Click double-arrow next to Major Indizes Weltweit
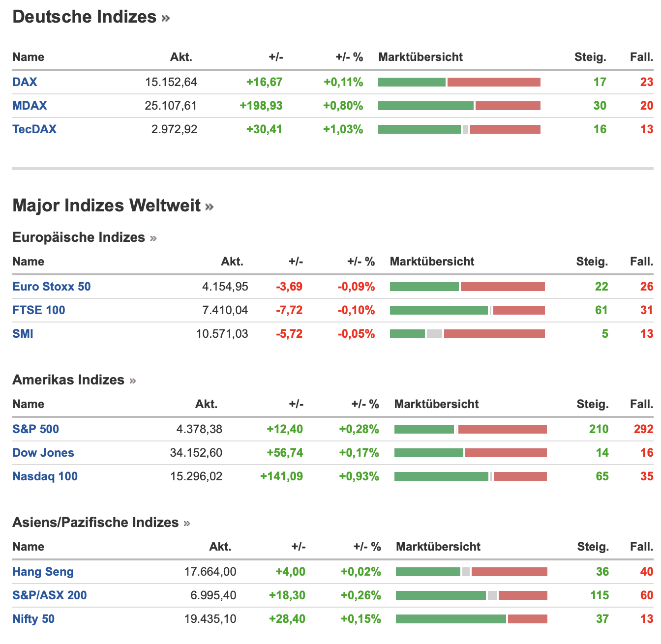The width and height of the screenshot is (661, 644). (210, 206)
